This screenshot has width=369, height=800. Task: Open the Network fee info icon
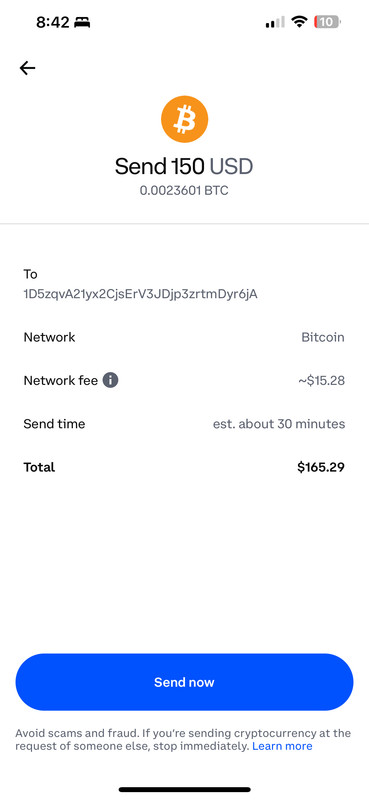pyautogui.click(x=110, y=380)
